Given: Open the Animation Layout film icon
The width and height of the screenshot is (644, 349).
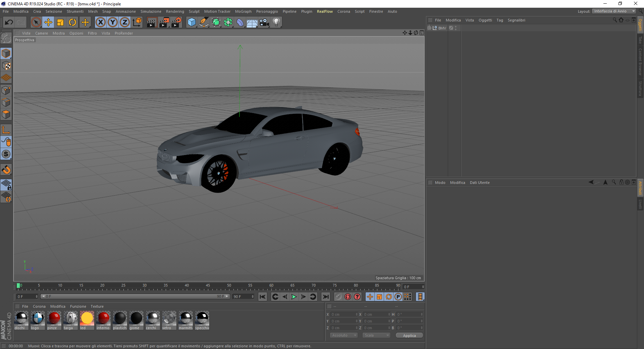Looking at the screenshot, I should [x=420, y=297].
